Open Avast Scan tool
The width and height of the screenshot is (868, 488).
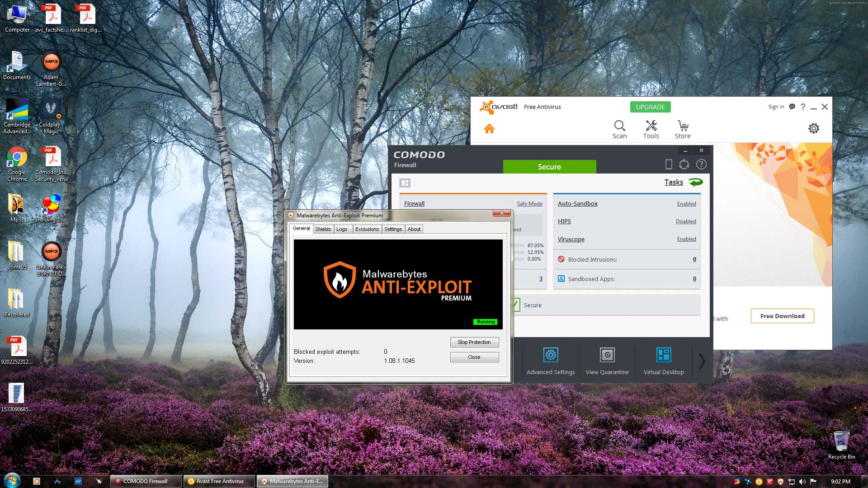pyautogui.click(x=619, y=129)
